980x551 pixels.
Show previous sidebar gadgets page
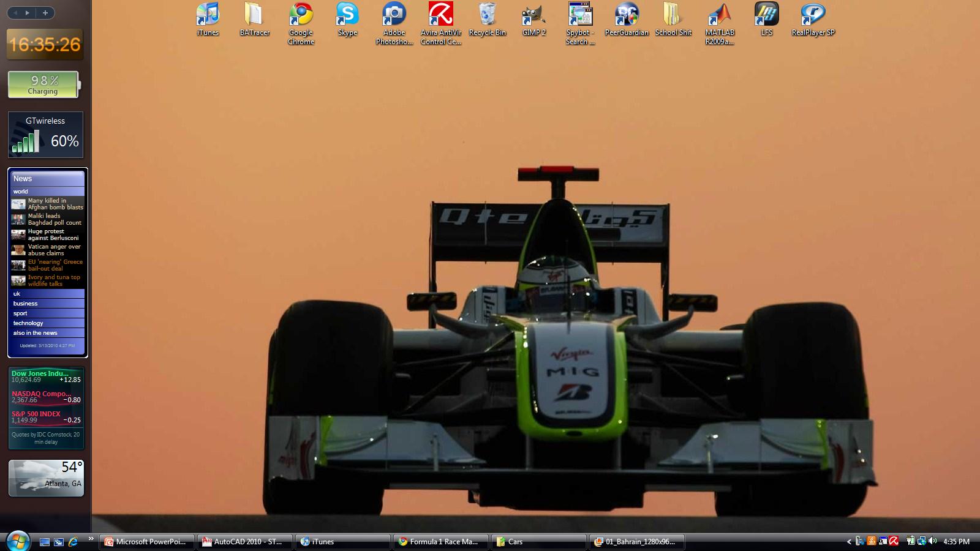15,12
